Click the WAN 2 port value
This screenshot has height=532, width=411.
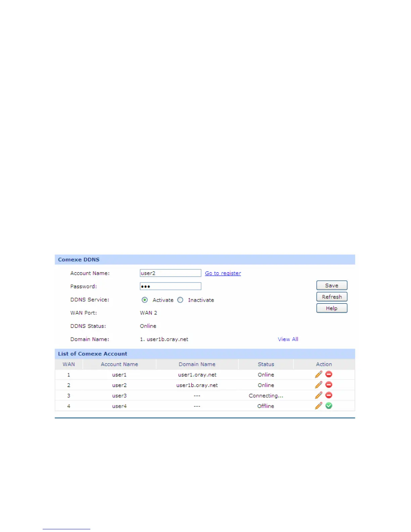148,313
